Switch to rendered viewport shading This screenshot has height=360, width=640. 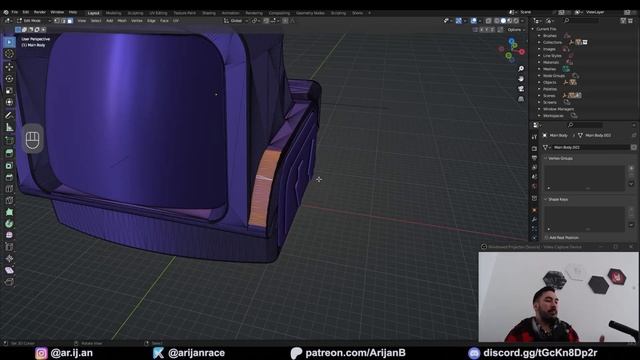tap(516, 20)
